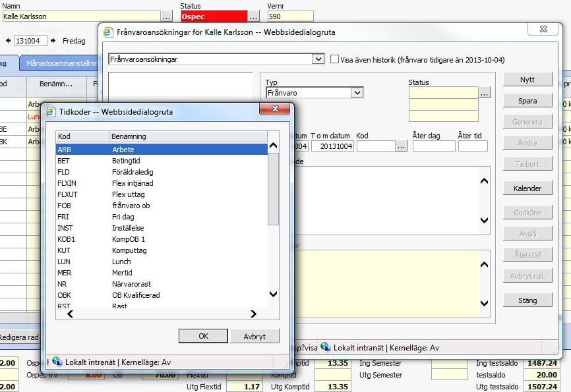Screen dimensions: 571x392
Task: Go to next date with the right arrow
Action: point(53,41)
